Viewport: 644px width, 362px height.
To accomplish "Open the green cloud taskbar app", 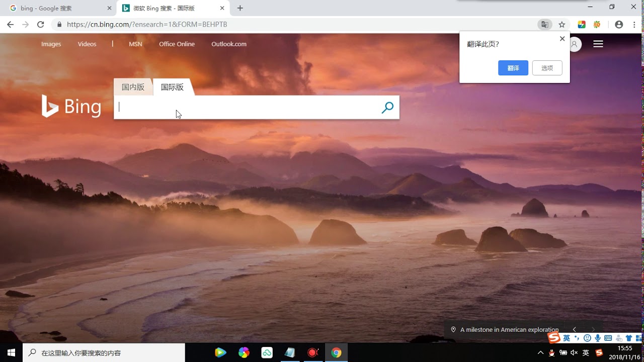I will (267, 353).
